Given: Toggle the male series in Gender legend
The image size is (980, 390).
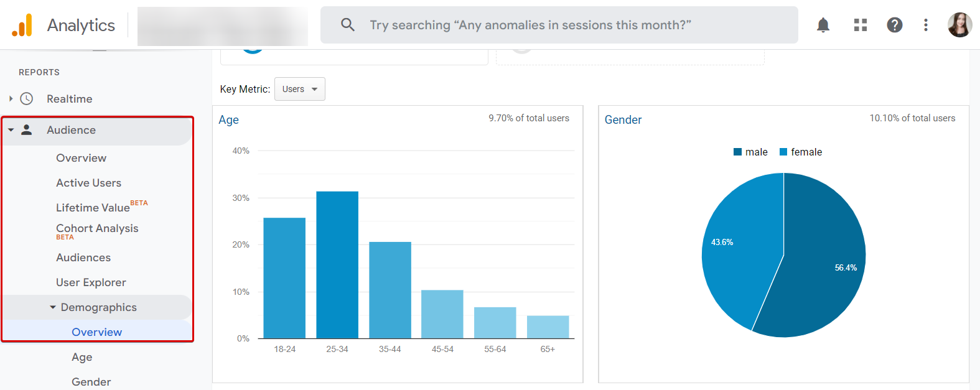Looking at the screenshot, I should coord(750,151).
